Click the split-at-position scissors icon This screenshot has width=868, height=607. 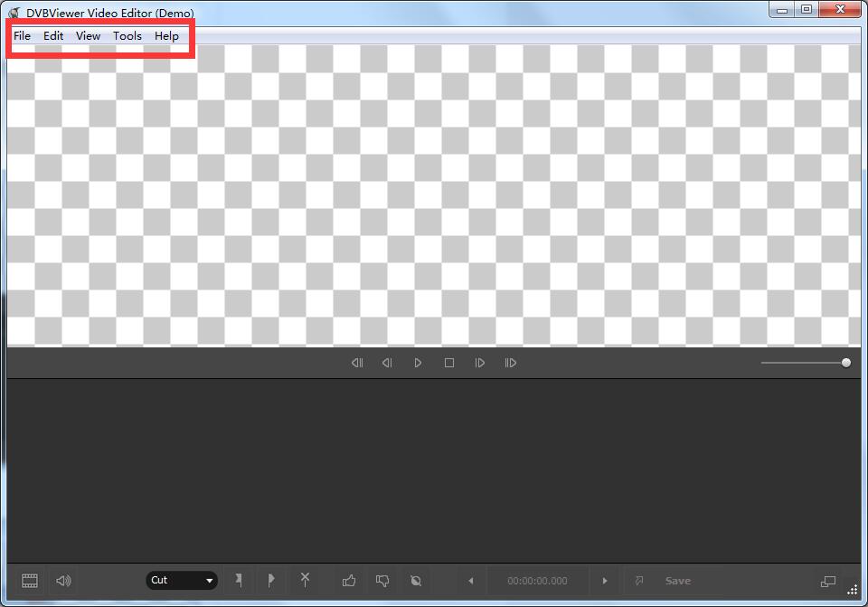point(305,581)
